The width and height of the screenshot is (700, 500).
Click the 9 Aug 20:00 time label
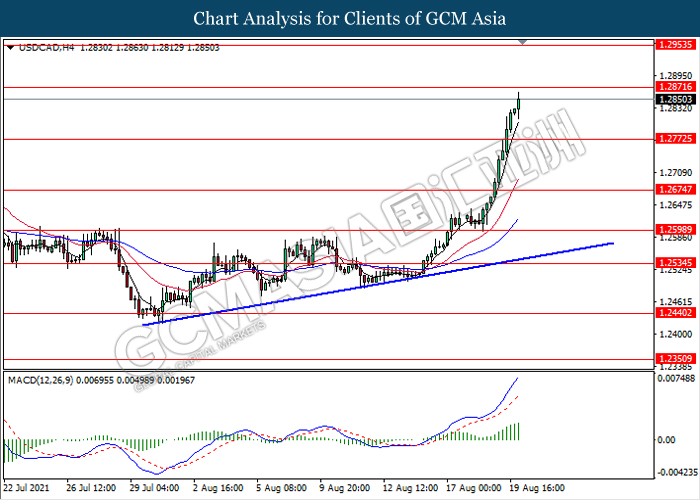(x=345, y=488)
